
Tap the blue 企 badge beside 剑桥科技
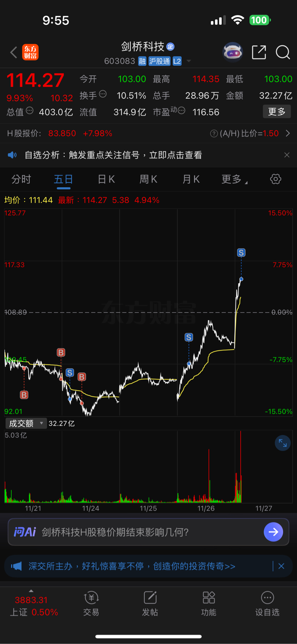(x=171, y=47)
